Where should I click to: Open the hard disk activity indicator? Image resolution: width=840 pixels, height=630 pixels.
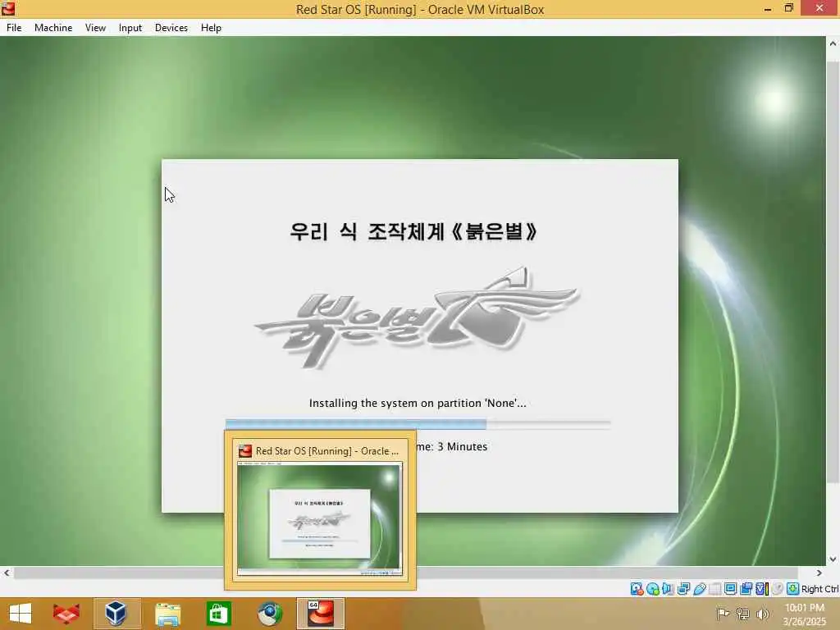pyautogui.click(x=637, y=589)
